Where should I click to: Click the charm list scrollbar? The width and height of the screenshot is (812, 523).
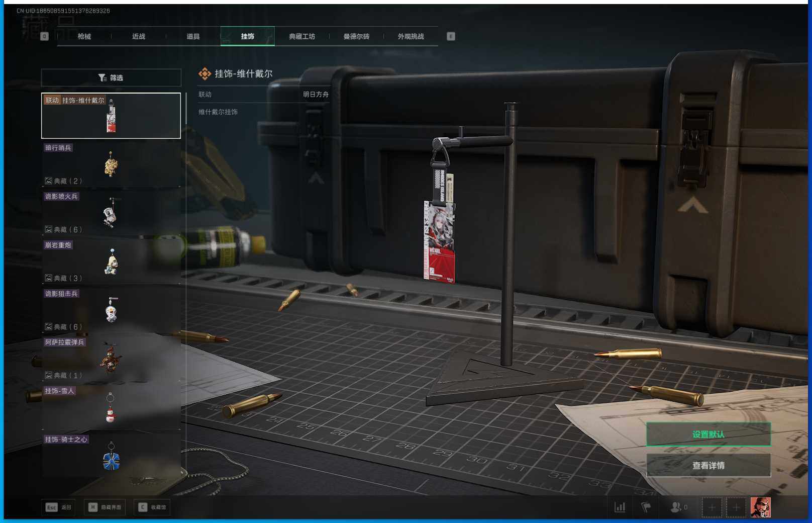(x=186, y=108)
